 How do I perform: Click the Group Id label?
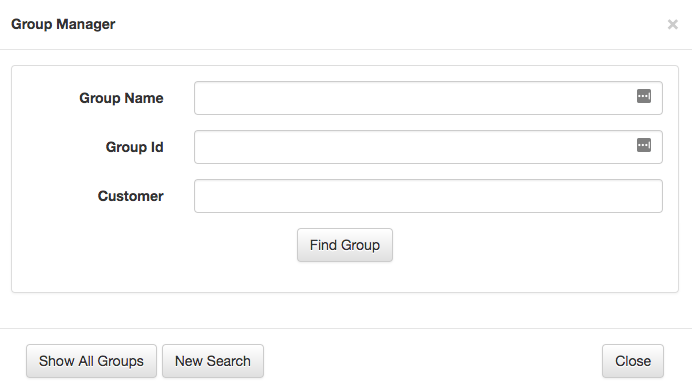[135, 147]
